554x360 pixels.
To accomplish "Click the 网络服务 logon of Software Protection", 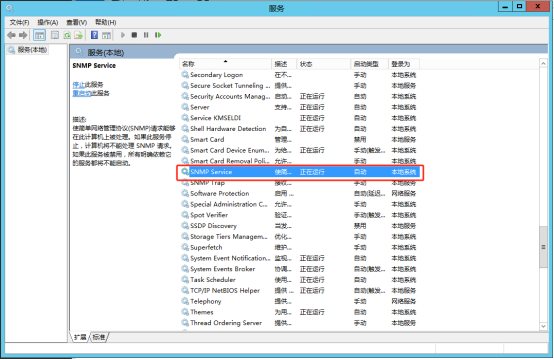I will tap(403, 193).
